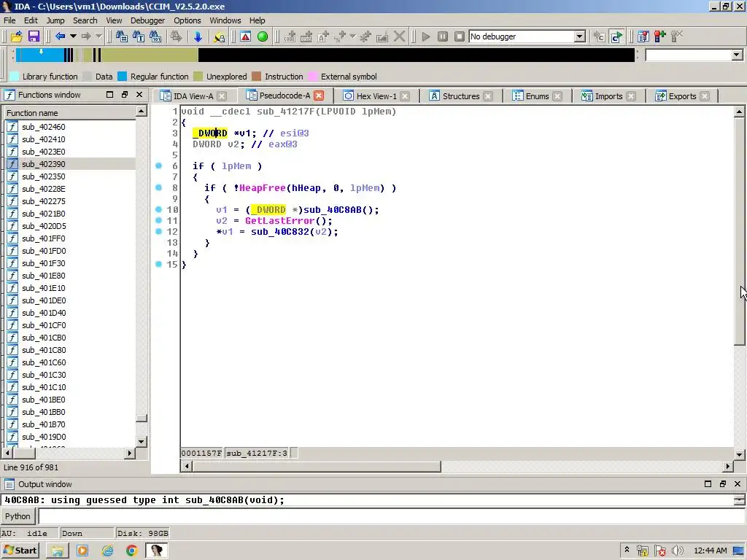Click the add breakpoint icon
Screen dimensions: 747x560
pos(659,36)
